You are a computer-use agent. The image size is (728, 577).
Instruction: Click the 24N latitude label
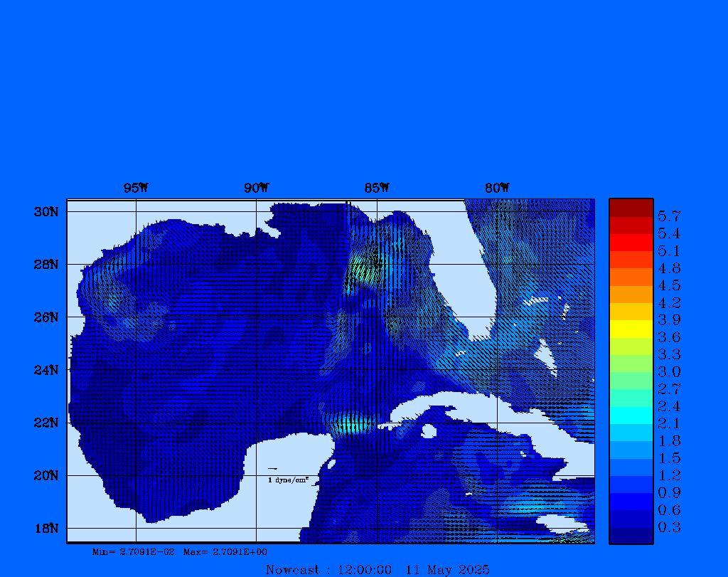pos(46,370)
